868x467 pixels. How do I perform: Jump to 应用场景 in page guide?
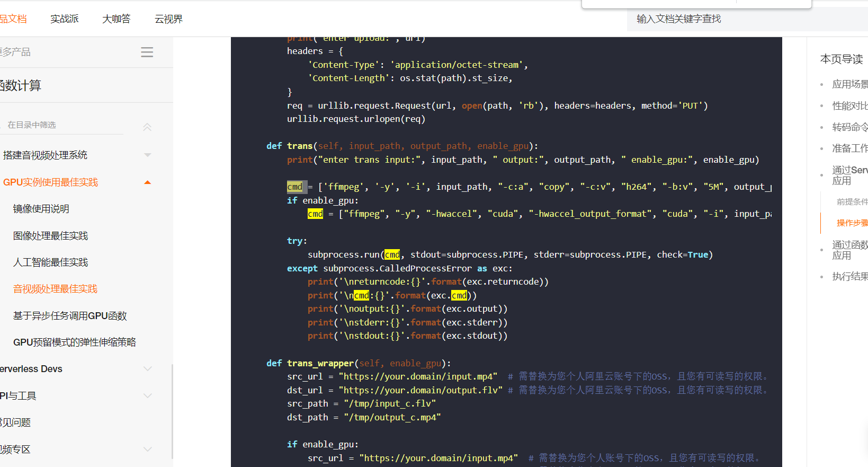tap(850, 84)
